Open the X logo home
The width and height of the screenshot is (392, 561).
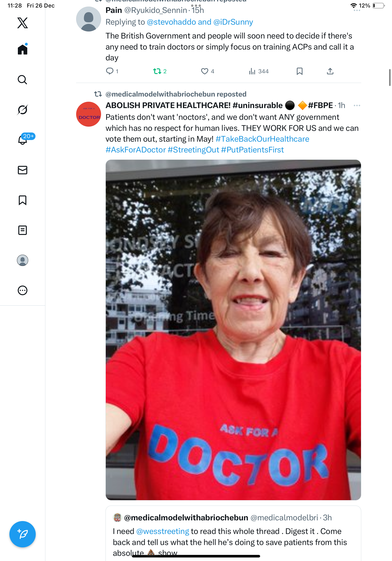click(23, 23)
